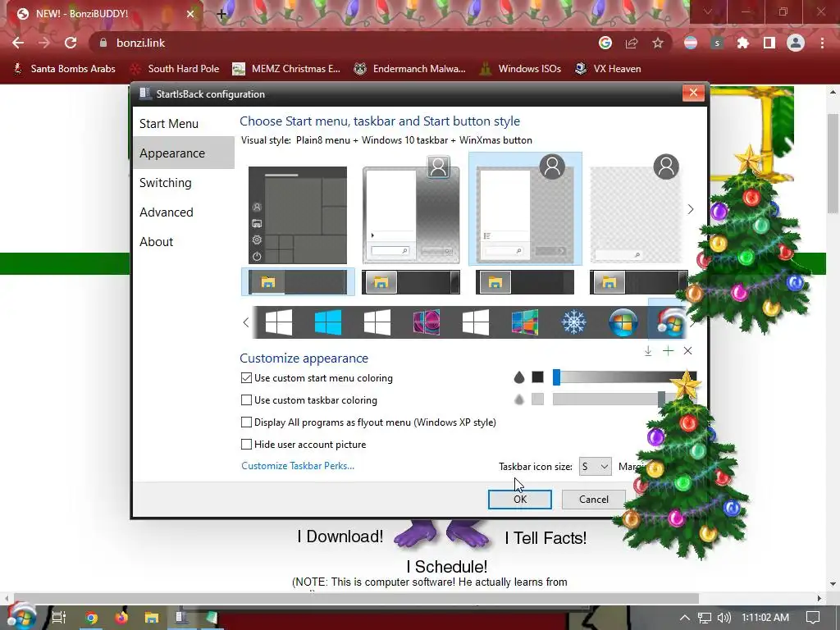Image resolution: width=840 pixels, height=630 pixels.
Task: Click the volume icon in system tray
Action: pos(724,618)
